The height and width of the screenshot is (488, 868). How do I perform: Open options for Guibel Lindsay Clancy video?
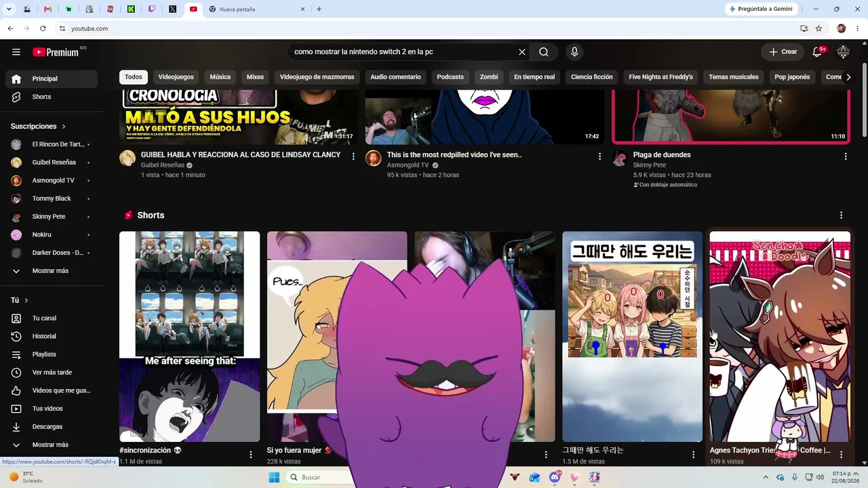[x=353, y=156]
